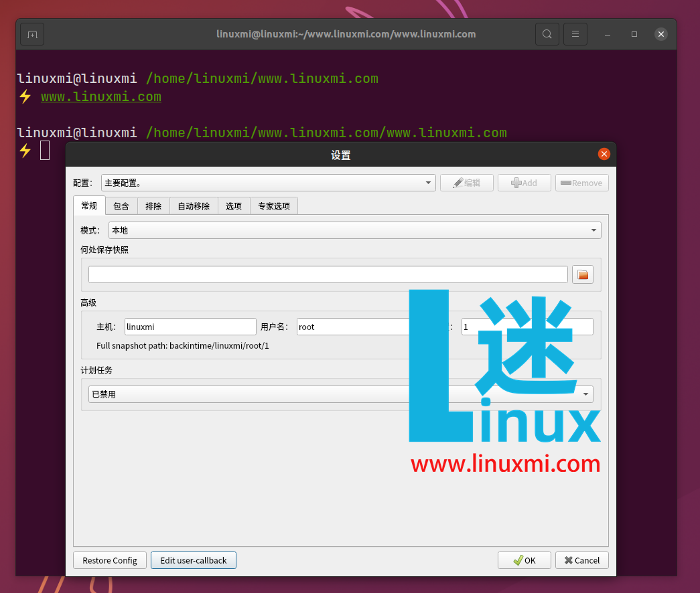Click inside the 主机 input showing linuxmi
The width and height of the screenshot is (700, 593).
click(190, 327)
